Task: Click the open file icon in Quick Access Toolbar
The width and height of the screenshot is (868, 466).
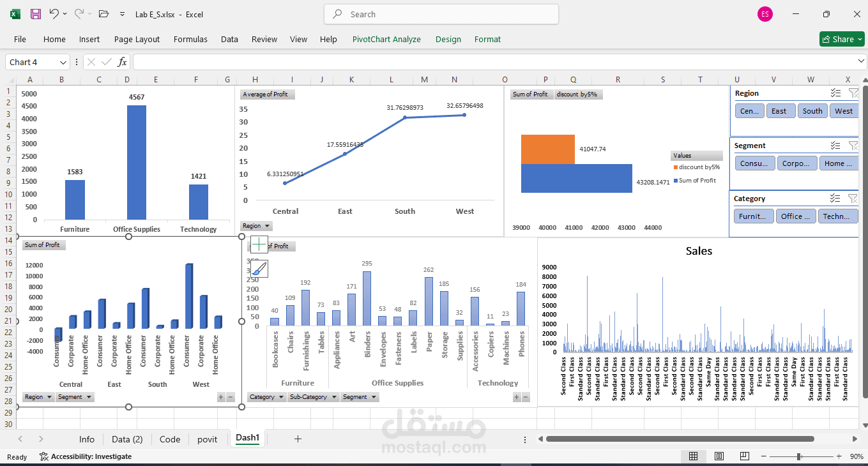Action: [103, 13]
